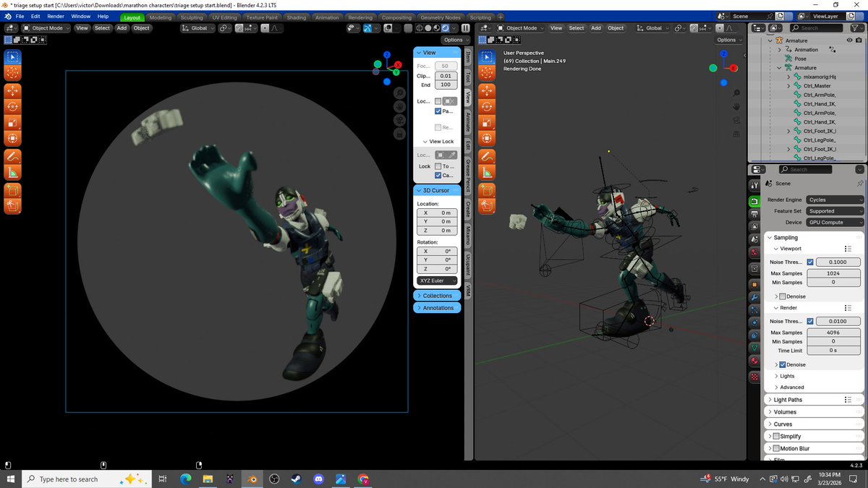Activate the Move tool in right viewport
The width and height of the screenshot is (868, 488).
[487, 91]
